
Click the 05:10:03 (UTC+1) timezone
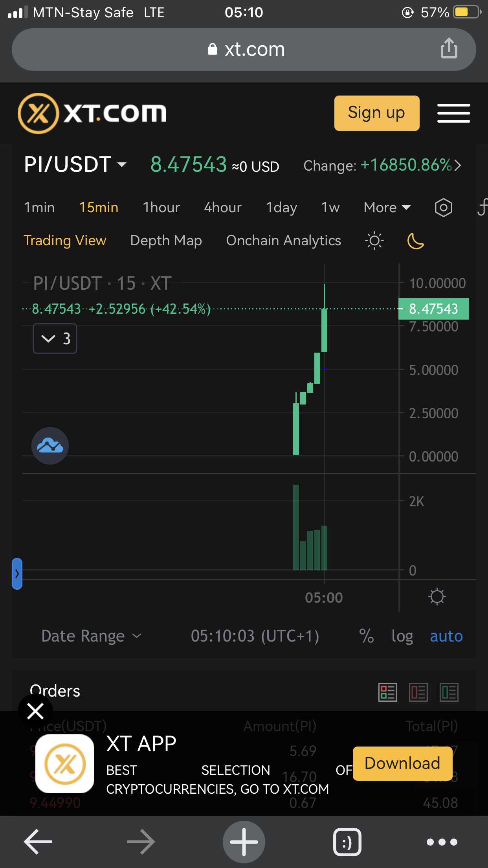tap(255, 636)
